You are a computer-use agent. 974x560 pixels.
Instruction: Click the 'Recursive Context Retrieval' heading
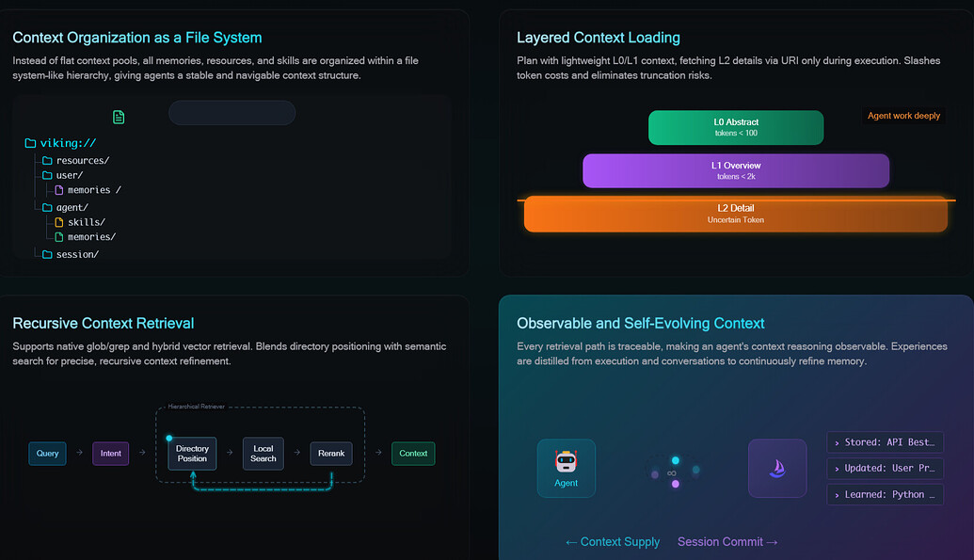[x=104, y=323]
